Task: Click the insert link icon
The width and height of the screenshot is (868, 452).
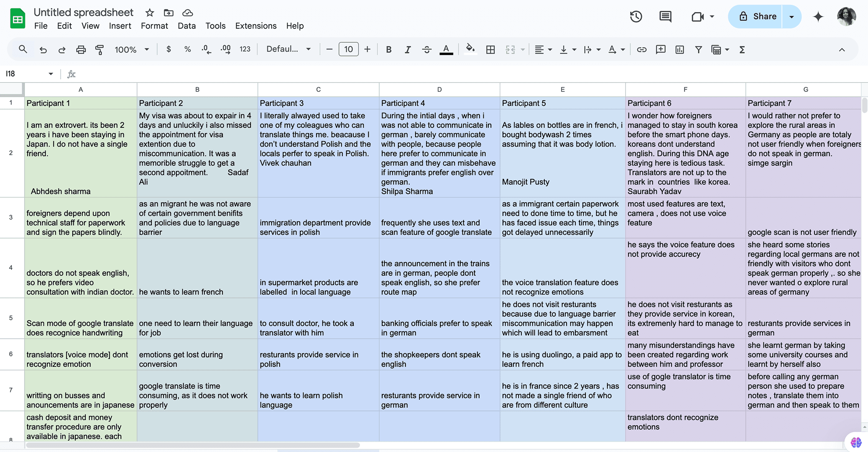Action: [641, 50]
